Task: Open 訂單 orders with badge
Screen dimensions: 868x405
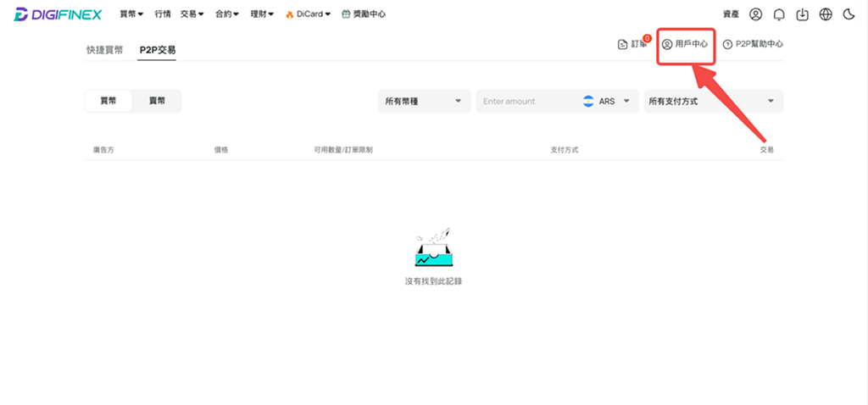Action: [x=634, y=44]
